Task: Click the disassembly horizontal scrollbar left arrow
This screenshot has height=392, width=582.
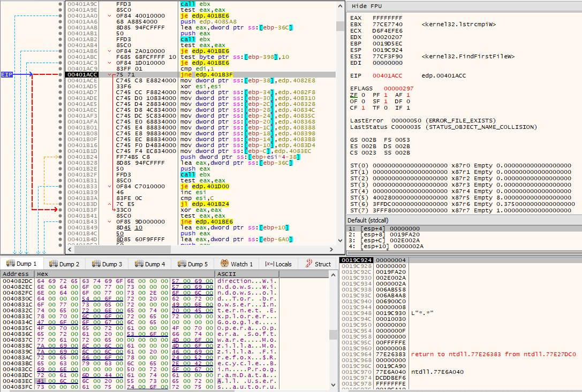Action: tap(70, 250)
